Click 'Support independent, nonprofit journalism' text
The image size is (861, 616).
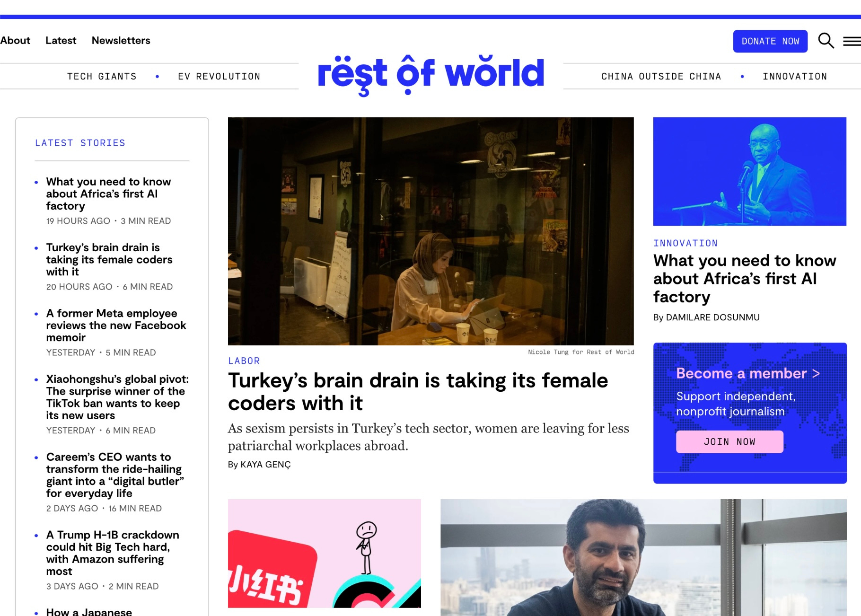point(736,404)
